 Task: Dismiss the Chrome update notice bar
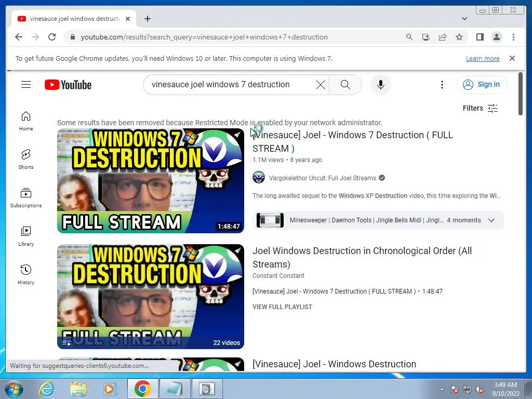[512, 58]
